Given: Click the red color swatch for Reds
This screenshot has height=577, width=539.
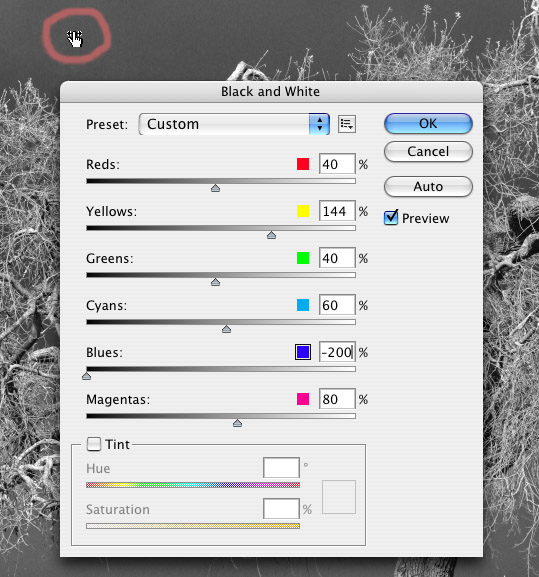Looking at the screenshot, I should [x=303, y=164].
